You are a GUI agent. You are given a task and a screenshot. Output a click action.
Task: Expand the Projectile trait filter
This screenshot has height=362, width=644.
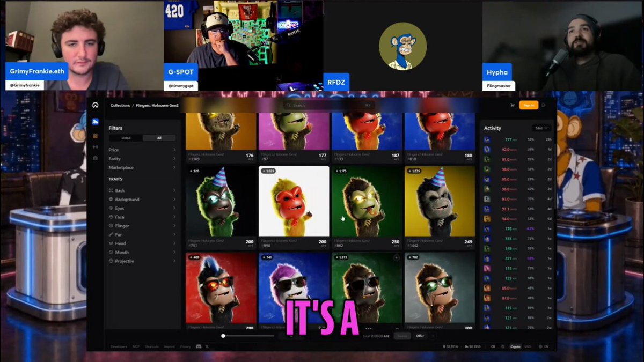(142, 261)
